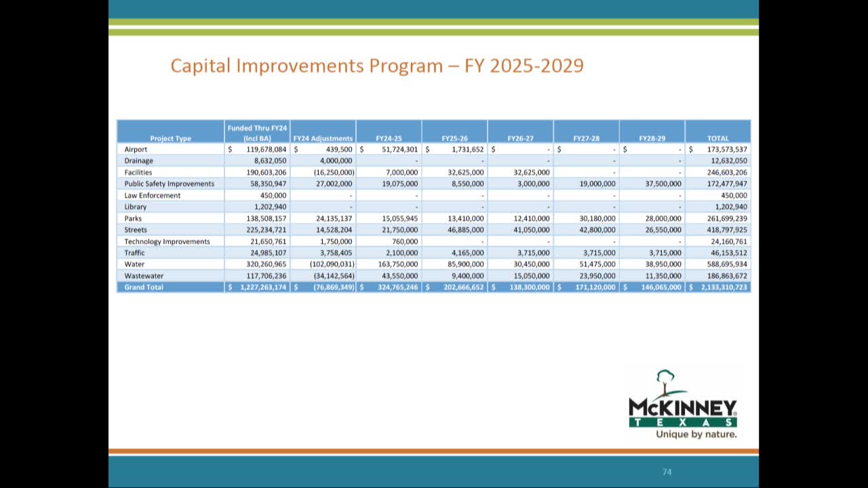Click the Project Type column header
This screenshot has width=868, height=488.
[x=171, y=138]
